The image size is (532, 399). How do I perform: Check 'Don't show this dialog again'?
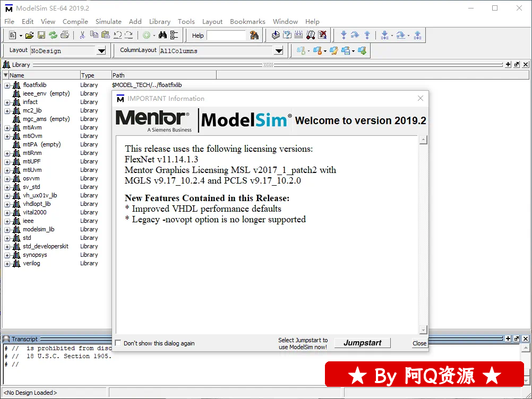[x=118, y=343]
